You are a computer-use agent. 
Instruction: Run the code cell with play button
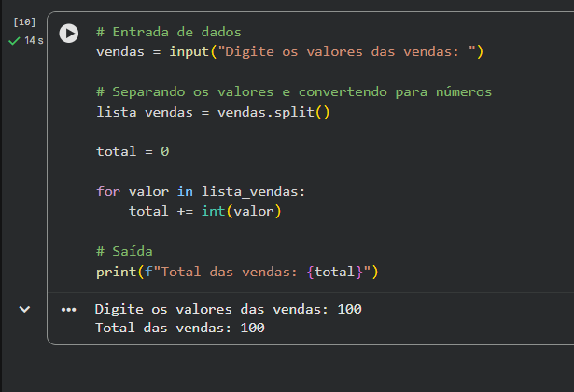coord(69,34)
